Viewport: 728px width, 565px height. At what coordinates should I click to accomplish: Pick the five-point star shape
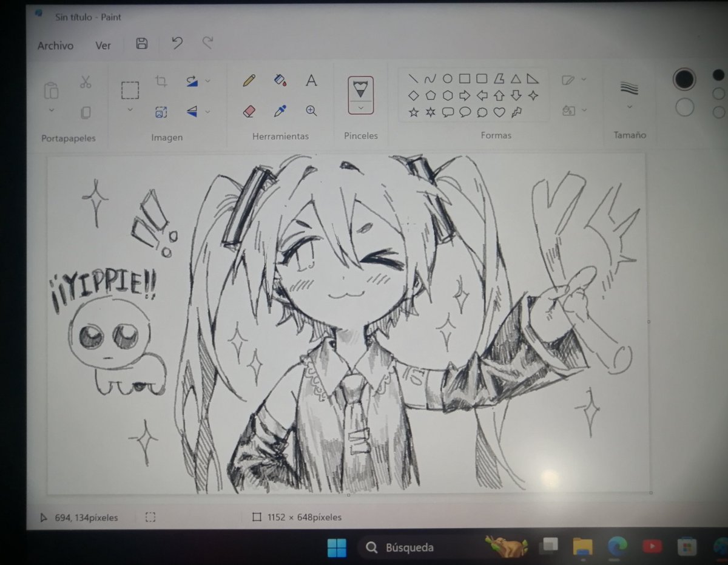413,112
